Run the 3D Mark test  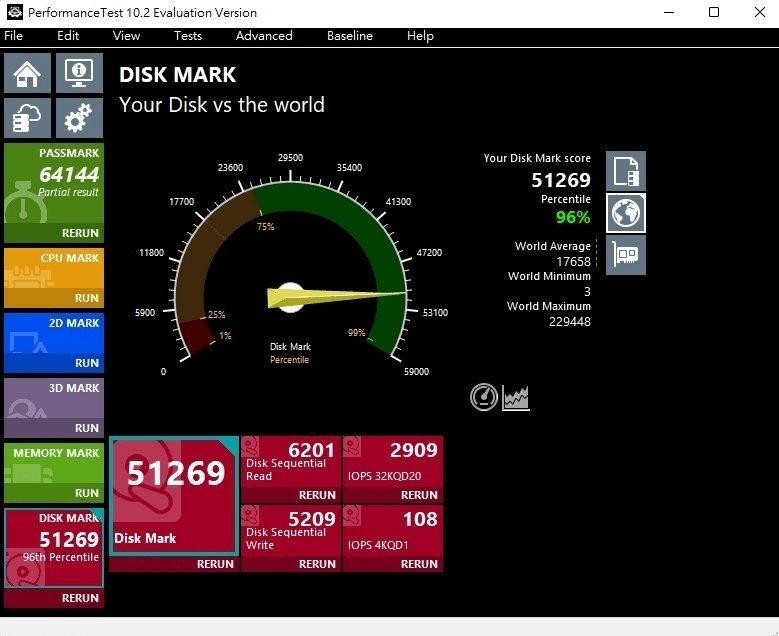click(87, 428)
